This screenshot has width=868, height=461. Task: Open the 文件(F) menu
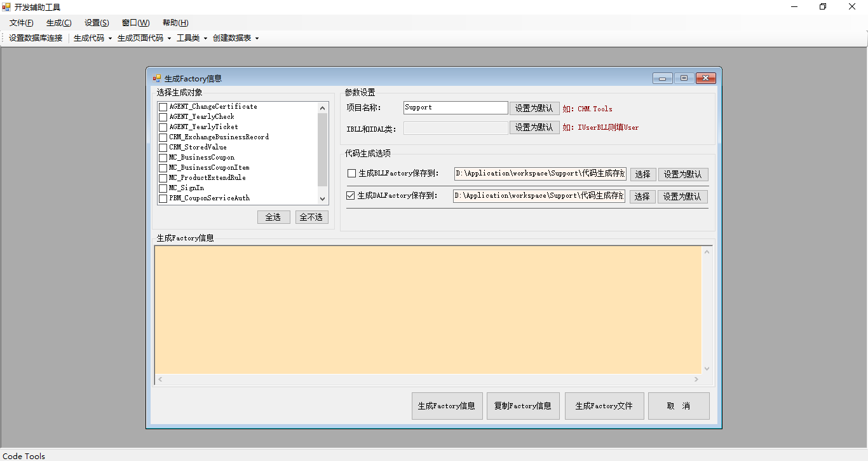tap(22, 23)
